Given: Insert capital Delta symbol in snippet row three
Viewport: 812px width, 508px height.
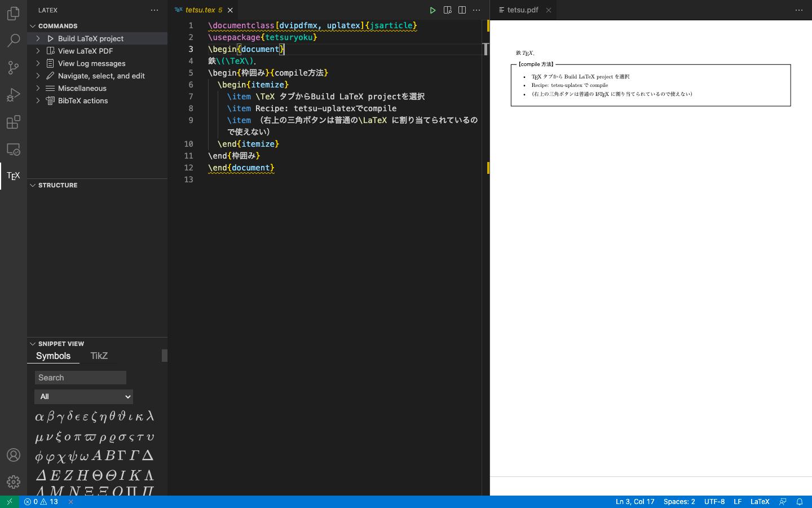Looking at the screenshot, I should click(x=148, y=455).
